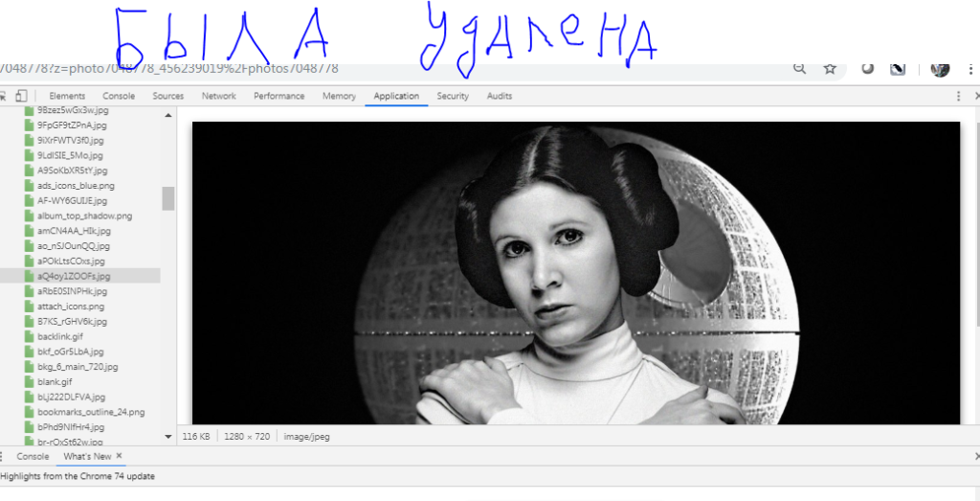Click the file list scrollbar thumb

[x=167, y=198]
